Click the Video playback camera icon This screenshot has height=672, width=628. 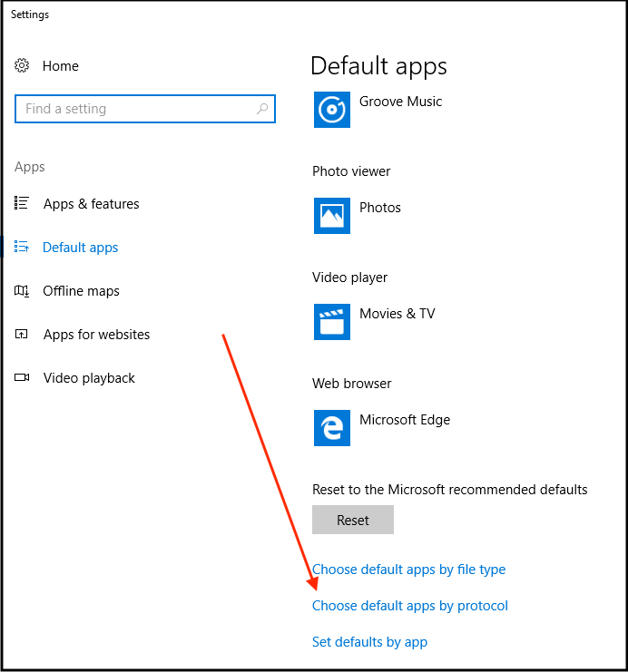point(22,377)
